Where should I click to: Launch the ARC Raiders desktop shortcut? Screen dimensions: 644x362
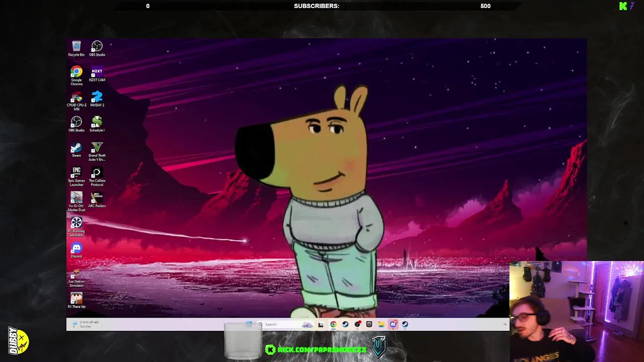[97, 200]
